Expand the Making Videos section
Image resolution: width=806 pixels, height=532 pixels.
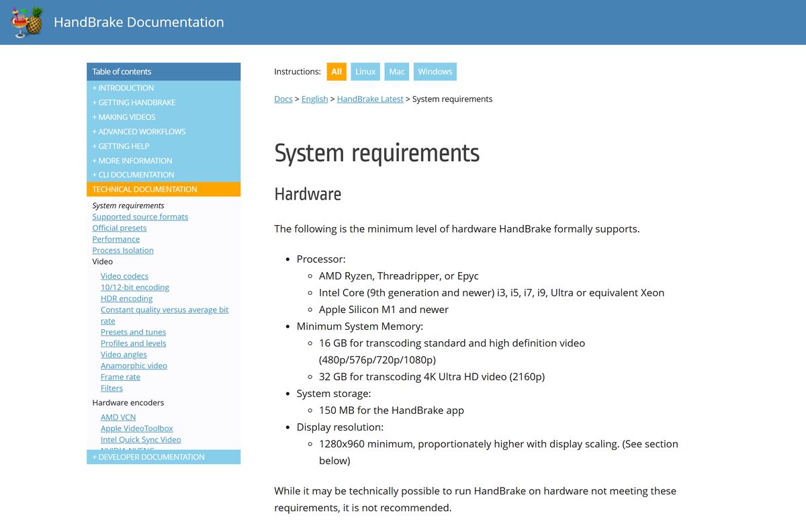pyautogui.click(x=163, y=117)
